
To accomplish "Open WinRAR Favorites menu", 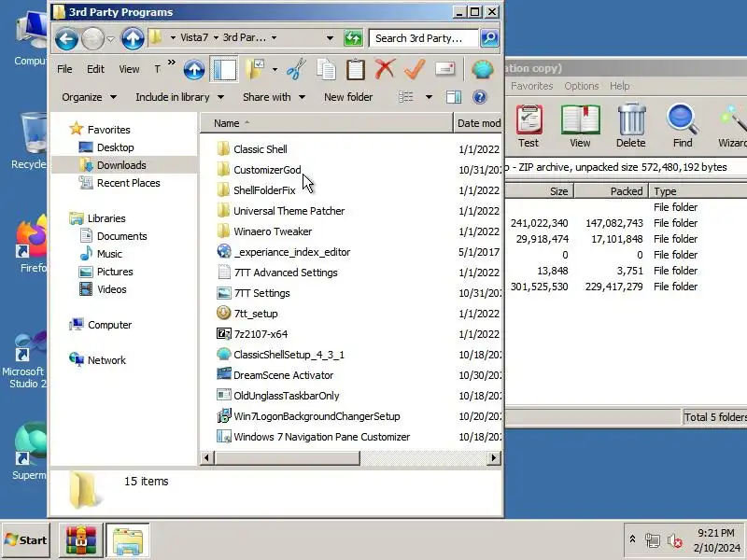I will 531,86.
